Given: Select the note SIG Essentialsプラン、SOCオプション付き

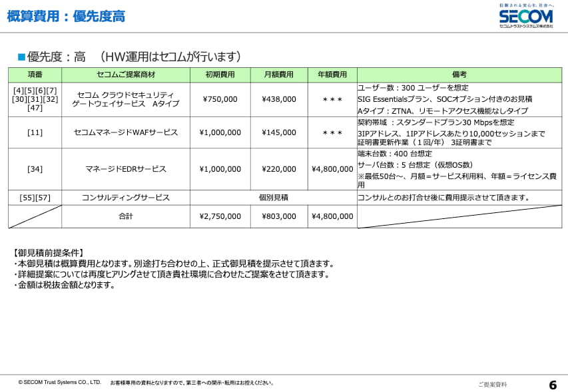Looking at the screenshot, I should click(x=445, y=99).
